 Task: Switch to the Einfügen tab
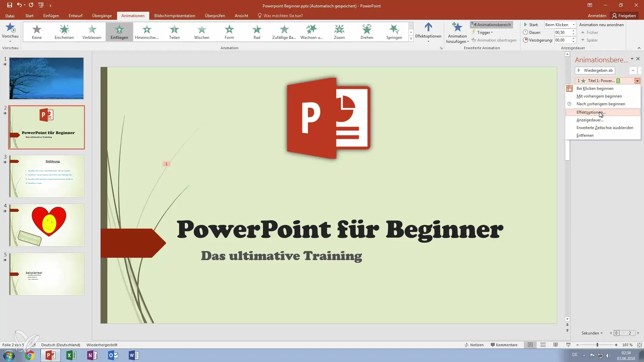[x=51, y=15]
